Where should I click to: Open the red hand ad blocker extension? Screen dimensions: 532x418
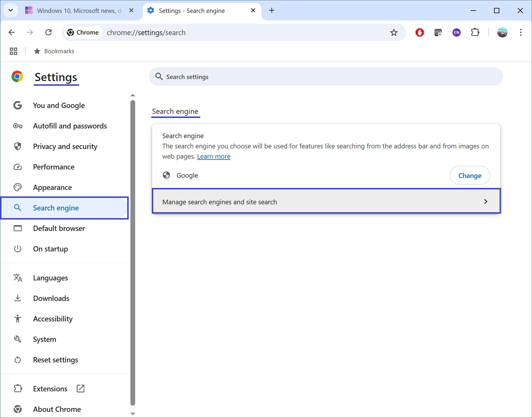[420, 32]
